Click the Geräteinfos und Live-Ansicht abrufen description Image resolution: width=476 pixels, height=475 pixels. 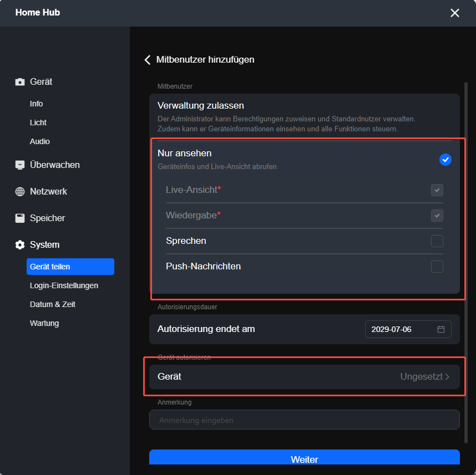coord(217,166)
